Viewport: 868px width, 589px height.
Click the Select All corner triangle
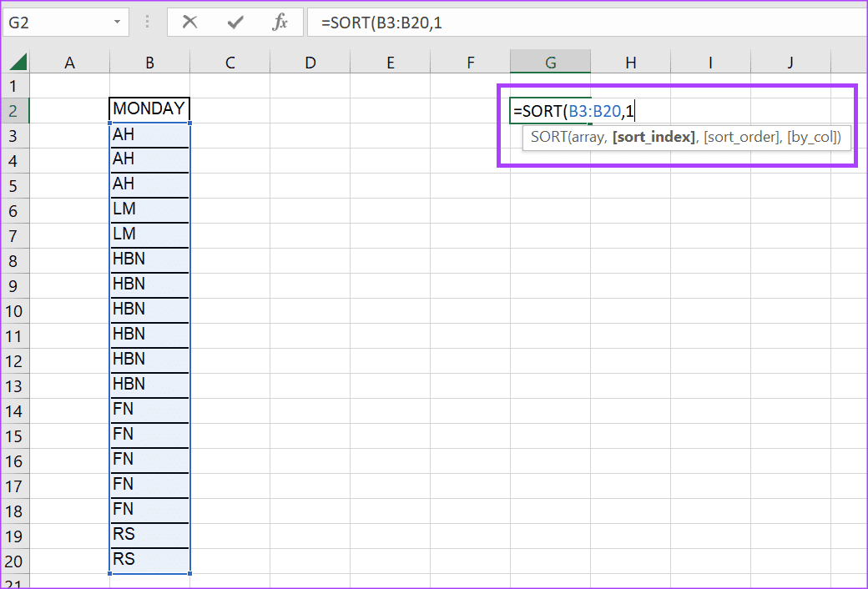point(18,62)
